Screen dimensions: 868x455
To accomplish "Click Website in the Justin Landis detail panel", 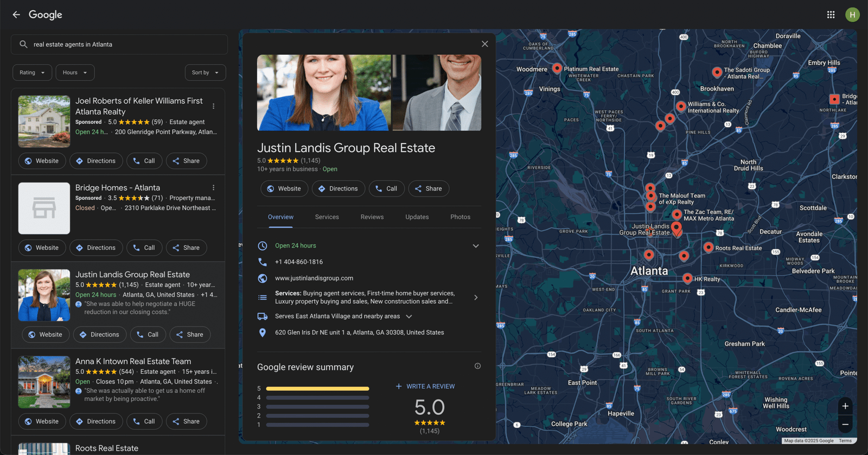I will pyautogui.click(x=284, y=189).
